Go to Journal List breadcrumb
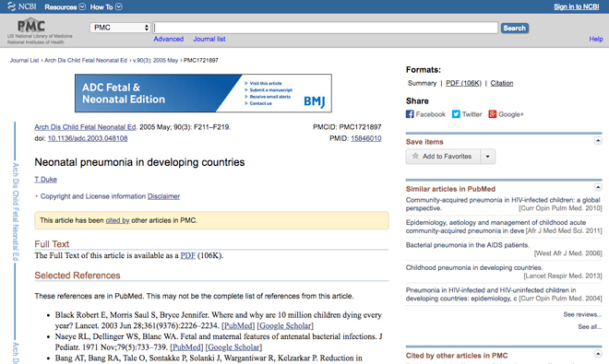The height and width of the screenshot is (364, 609). (25, 60)
